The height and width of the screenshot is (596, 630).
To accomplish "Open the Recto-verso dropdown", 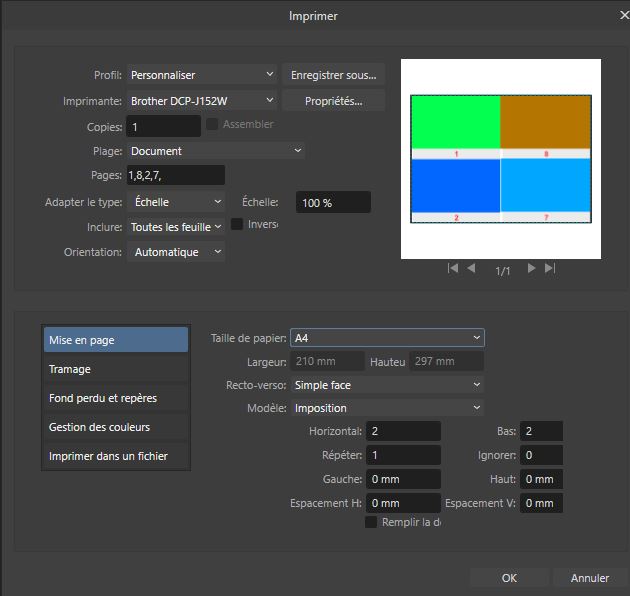I will pyautogui.click(x=387, y=385).
